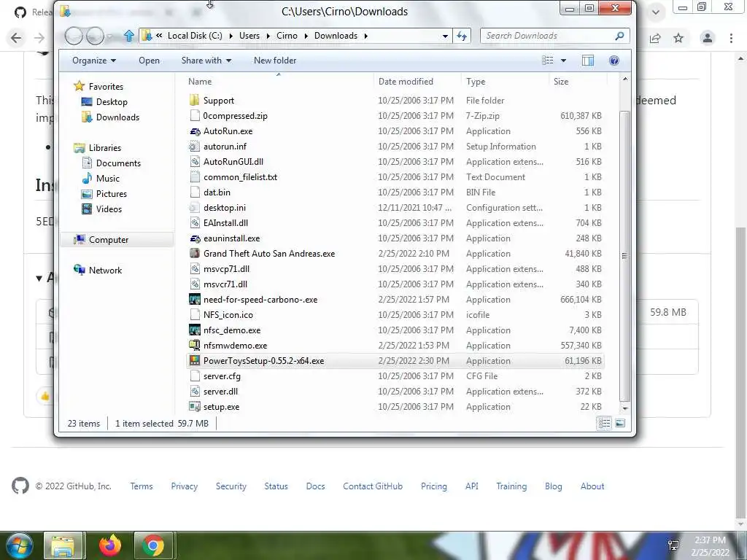Click the Change your view icon

point(548,61)
